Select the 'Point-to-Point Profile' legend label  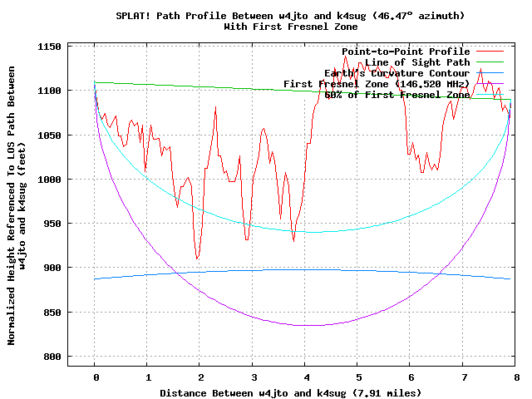tap(406, 52)
